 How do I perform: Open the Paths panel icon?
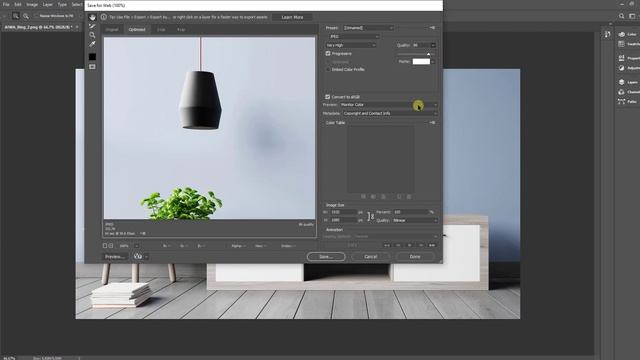click(x=622, y=101)
